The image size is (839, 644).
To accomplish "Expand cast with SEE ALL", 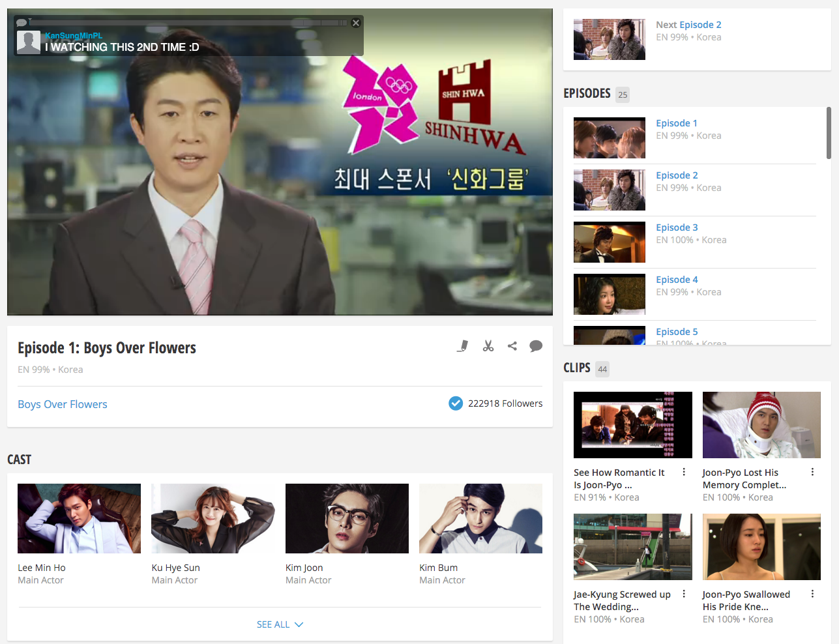I will pyautogui.click(x=280, y=624).
